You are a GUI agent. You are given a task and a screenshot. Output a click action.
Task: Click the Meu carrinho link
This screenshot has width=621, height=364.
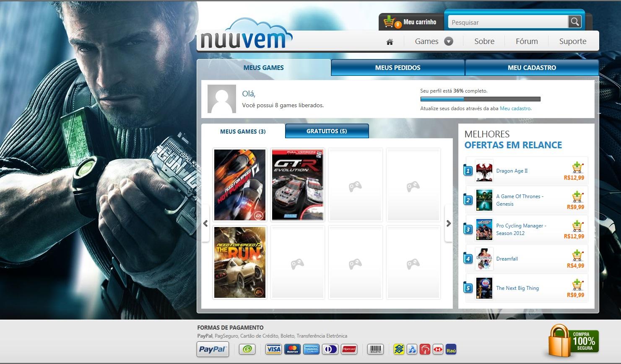click(x=420, y=22)
